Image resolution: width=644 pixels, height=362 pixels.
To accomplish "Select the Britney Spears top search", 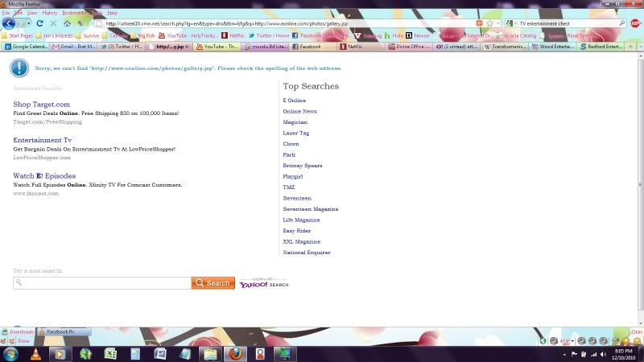I will (x=303, y=166).
